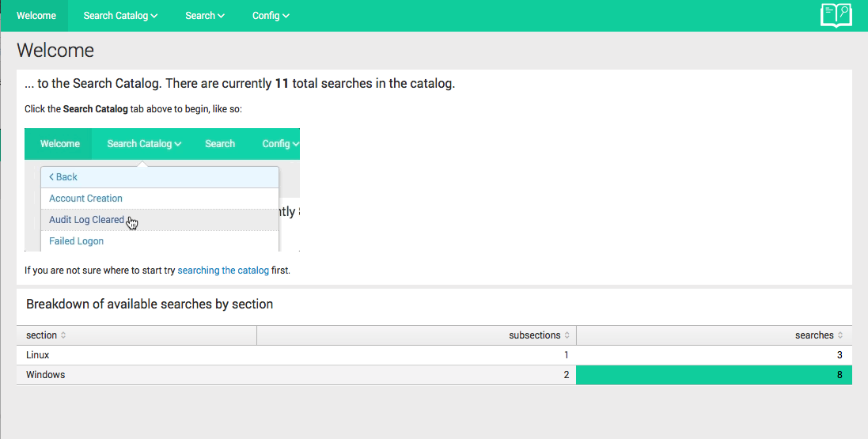Click the Welcome page heading
Viewport: 868px width, 439px height.
[x=55, y=51]
